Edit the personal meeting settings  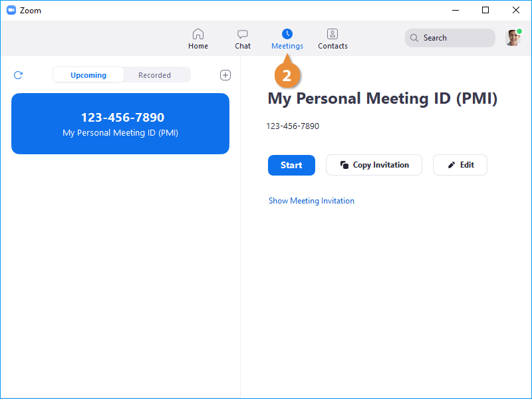coord(460,165)
